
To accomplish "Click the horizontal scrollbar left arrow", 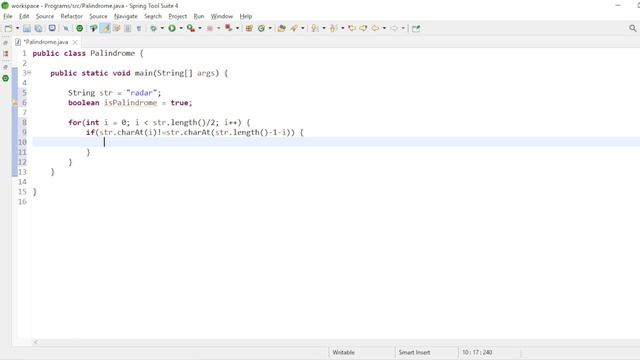I will 36,342.
